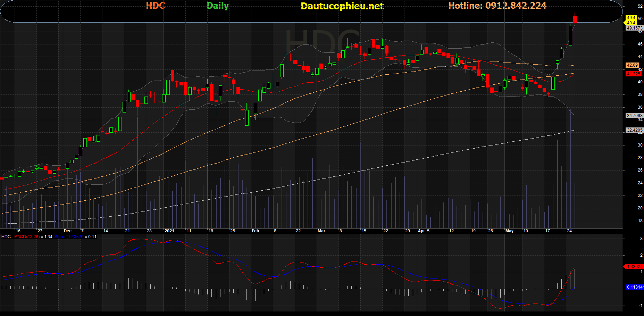This screenshot has width=644, height=316.
Task: Click the 49.1573 price tag
Action: [635, 28]
